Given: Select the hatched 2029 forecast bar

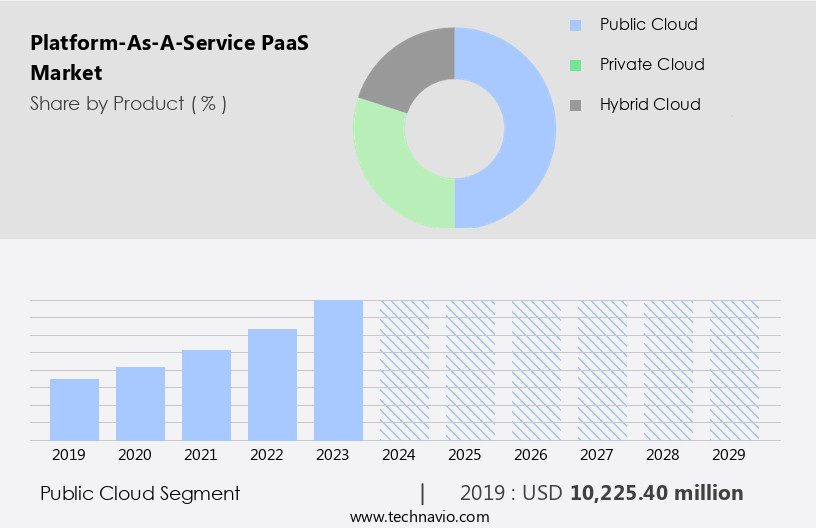Looking at the screenshot, I should 734,370.
